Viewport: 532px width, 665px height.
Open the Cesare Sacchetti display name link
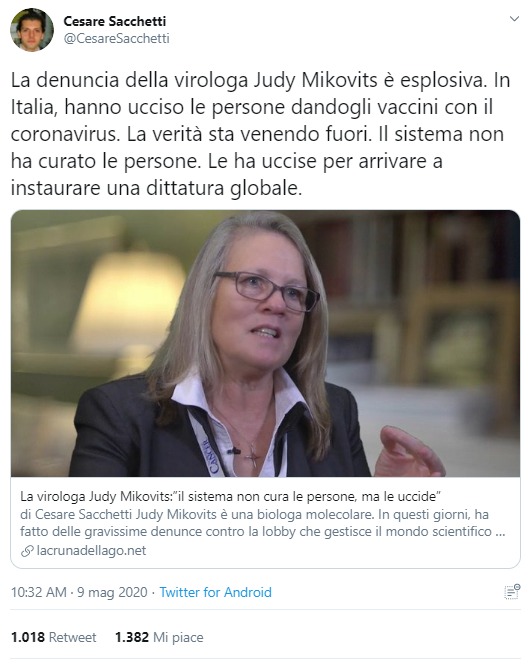point(115,21)
